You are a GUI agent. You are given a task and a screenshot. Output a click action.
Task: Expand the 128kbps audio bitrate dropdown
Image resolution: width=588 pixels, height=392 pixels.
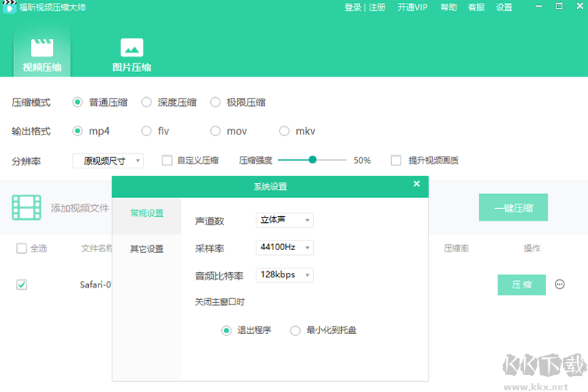(284, 275)
